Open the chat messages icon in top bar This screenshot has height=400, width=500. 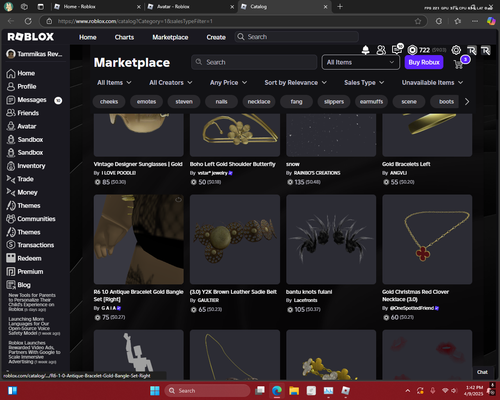[x=397, y=50]
